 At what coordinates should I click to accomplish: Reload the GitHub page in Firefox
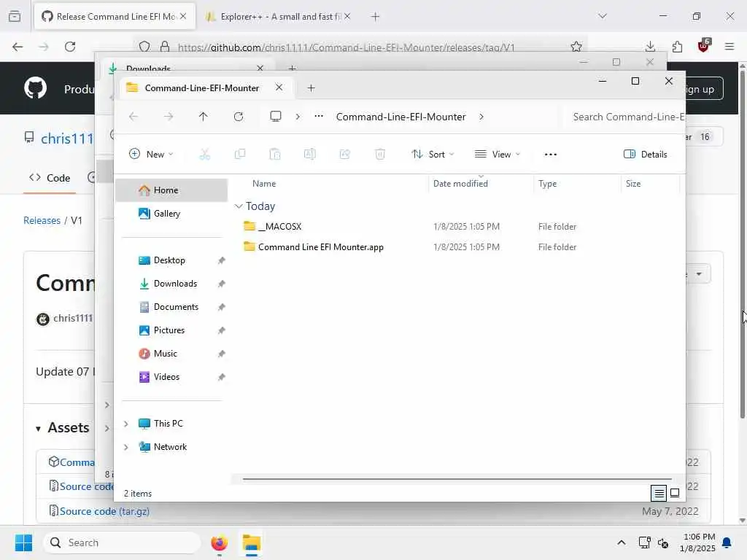click(x=70, y=47)
